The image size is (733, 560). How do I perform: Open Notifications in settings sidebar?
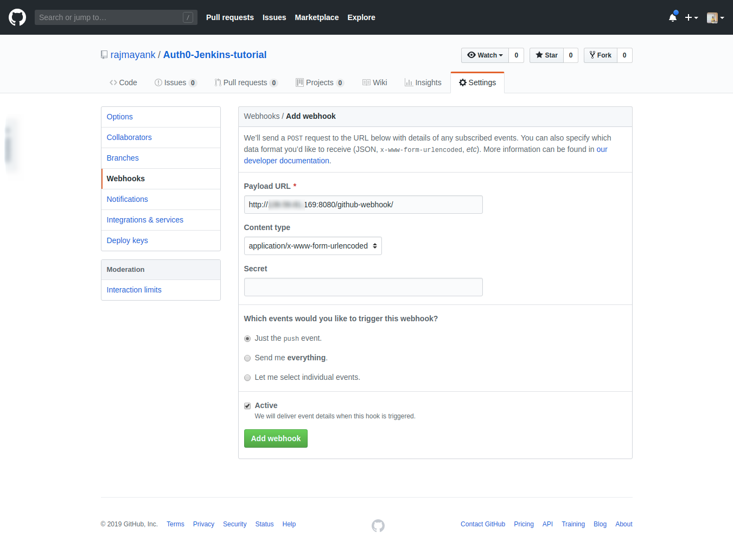[x=161, y=199]
